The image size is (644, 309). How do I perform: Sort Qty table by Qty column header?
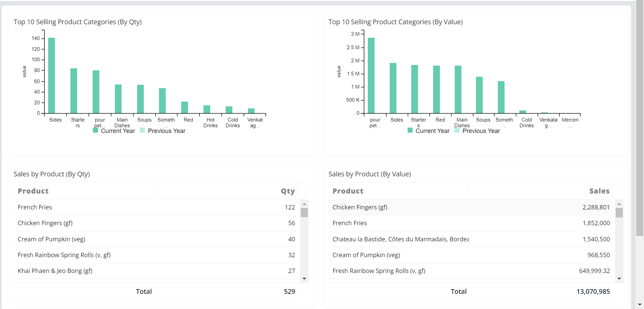288,191
